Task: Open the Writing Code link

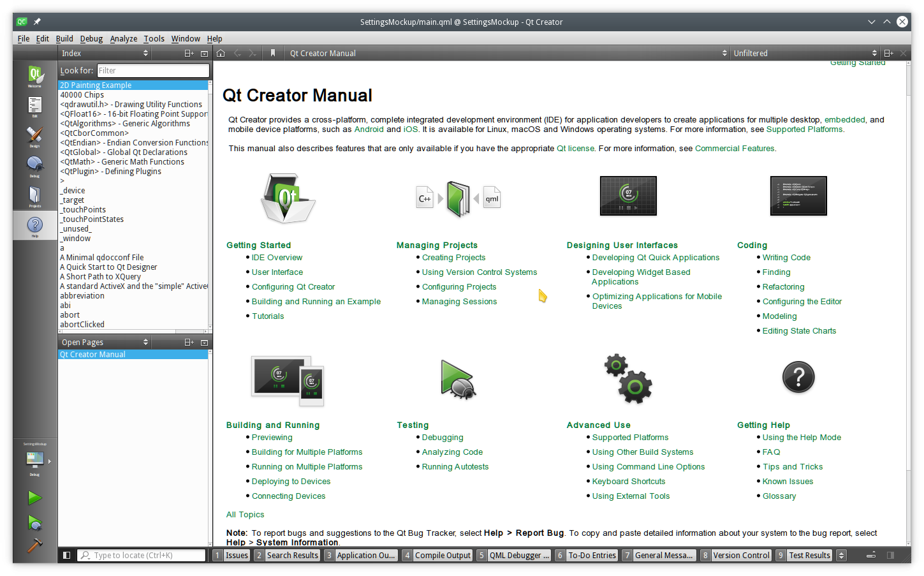Action: point(786,258)
